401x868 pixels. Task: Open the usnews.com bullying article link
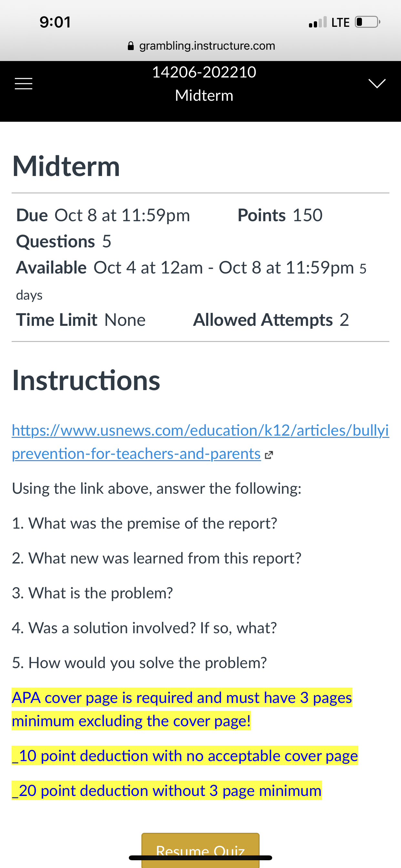200,442
